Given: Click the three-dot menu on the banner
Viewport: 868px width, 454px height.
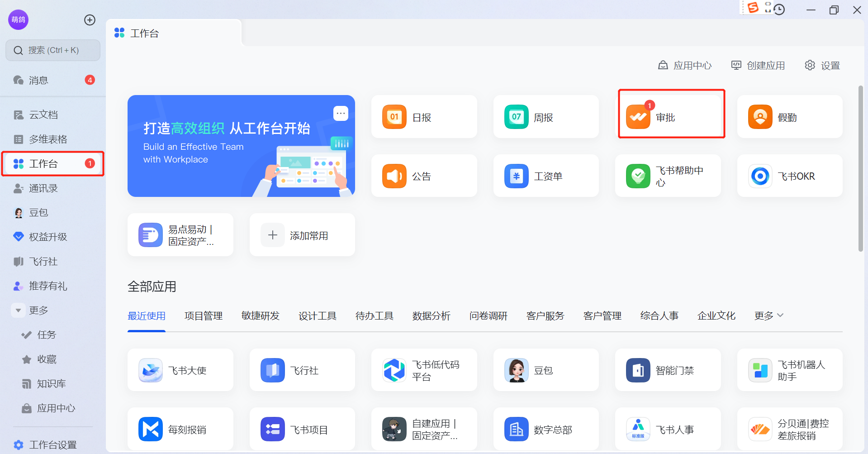Looking at the screenshot, I should point(341,113).
